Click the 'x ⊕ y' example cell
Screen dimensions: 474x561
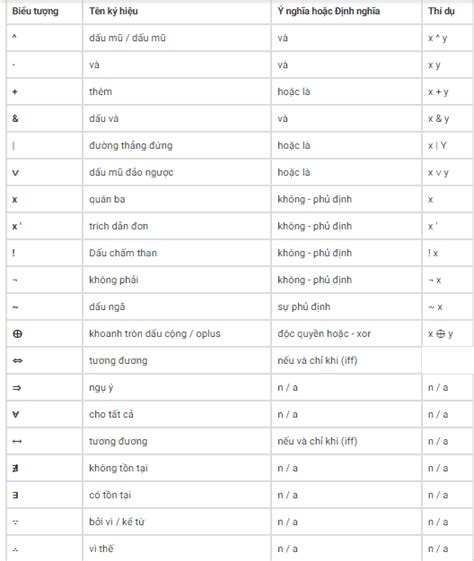click(x=448, y=334)
